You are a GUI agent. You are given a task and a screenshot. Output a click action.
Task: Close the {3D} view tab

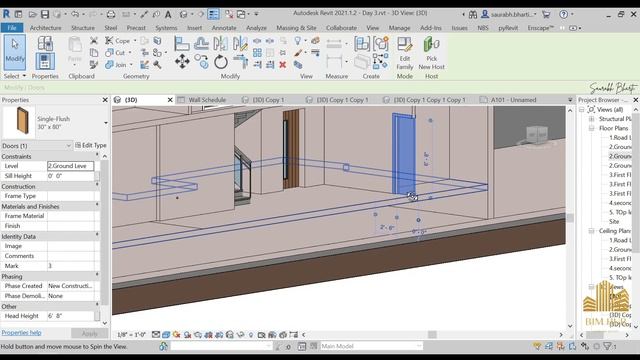point(170,100)
